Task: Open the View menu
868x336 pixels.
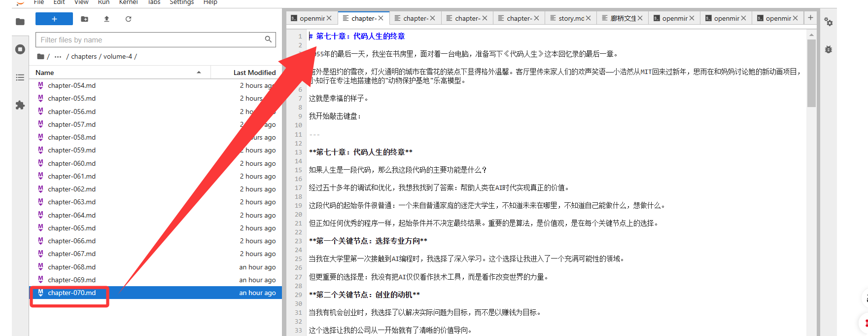Action: click(x=81, y=2)
